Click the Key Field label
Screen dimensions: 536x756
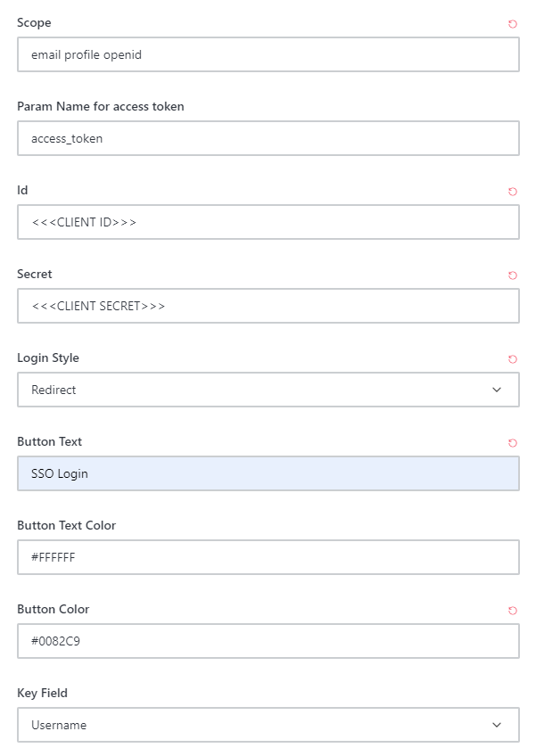click(42, 693)
